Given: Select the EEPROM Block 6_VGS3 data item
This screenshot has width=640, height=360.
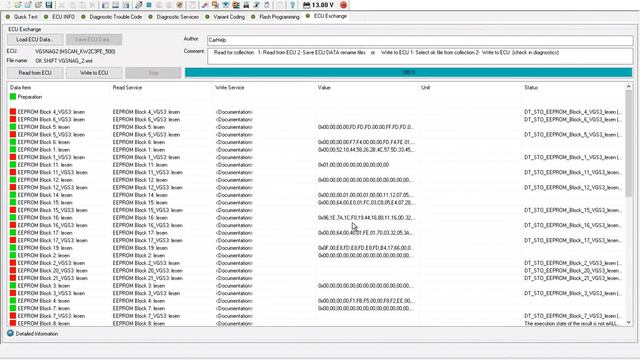Looking at the screenshot, I should [51, 119].
